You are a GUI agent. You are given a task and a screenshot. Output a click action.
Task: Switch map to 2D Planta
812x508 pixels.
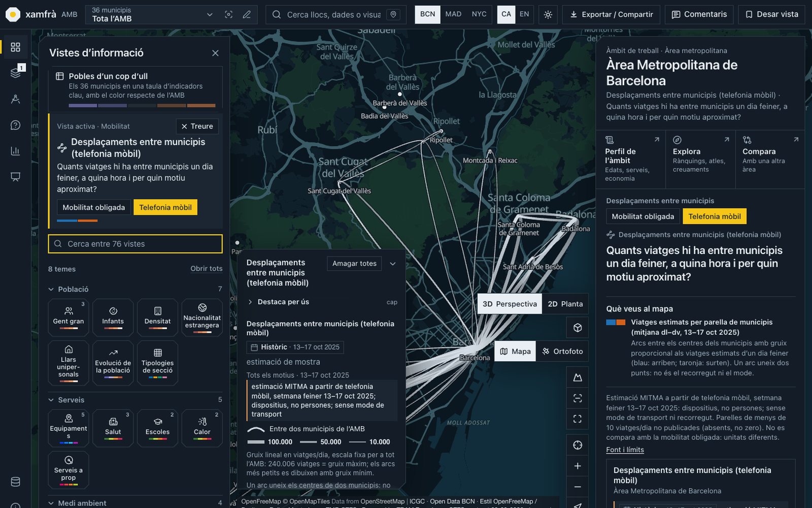point(565,304)
